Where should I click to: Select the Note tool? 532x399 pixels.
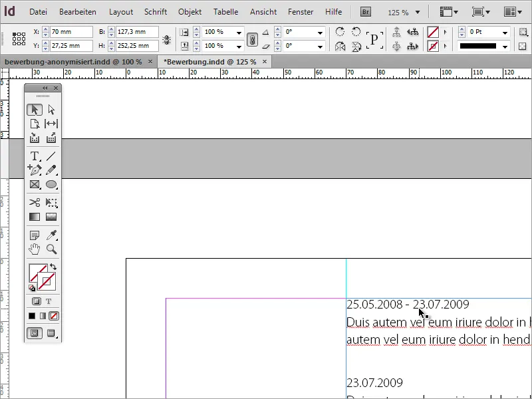(35, 235)
